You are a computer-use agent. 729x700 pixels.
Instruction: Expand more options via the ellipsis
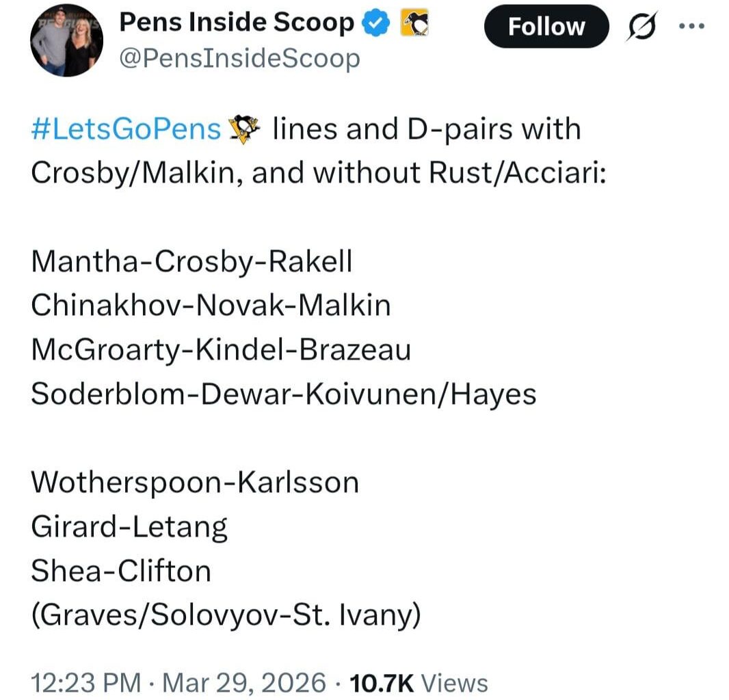point(692,25)
